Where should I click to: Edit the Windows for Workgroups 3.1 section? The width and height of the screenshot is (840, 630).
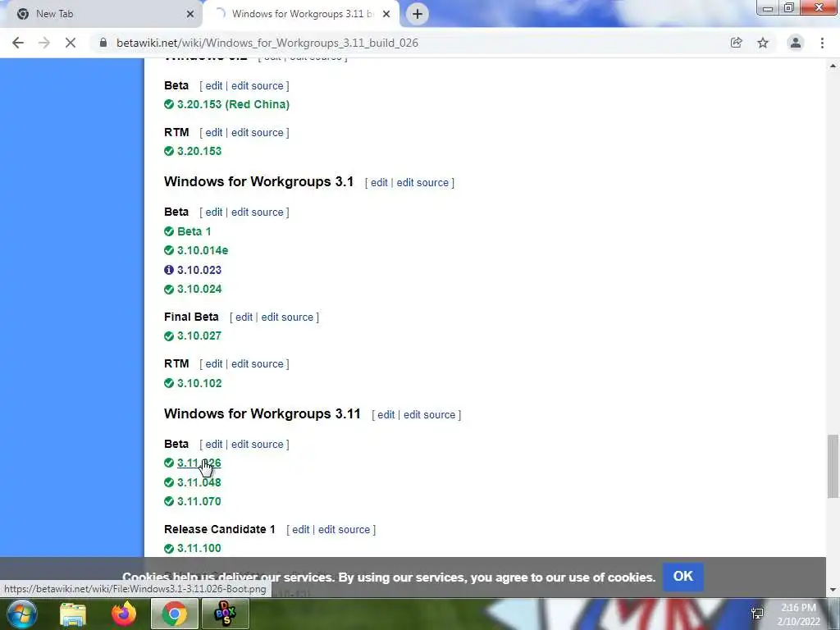[379, 183]
